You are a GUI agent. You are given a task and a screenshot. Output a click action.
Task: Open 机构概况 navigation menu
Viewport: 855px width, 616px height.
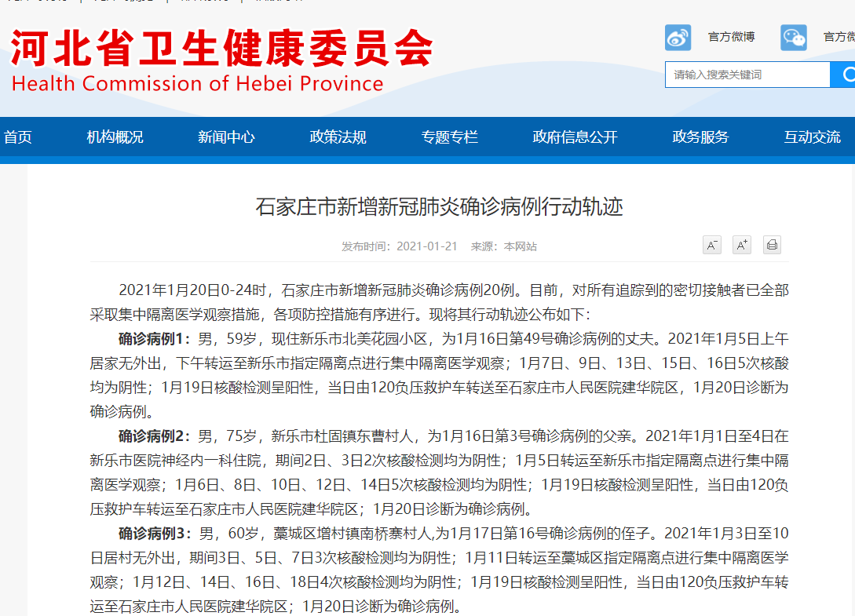pyautogui.click(x=115, y=137)
